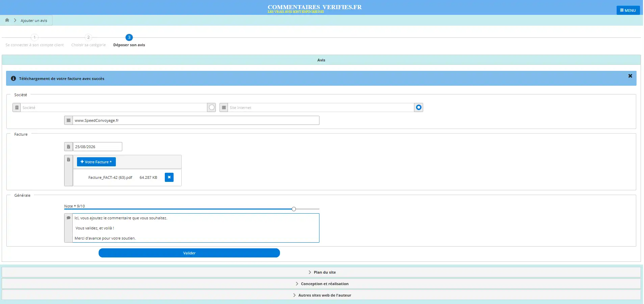Click the speech bubble icon beside comment box
Screen dimensions: 644x304
69,218
